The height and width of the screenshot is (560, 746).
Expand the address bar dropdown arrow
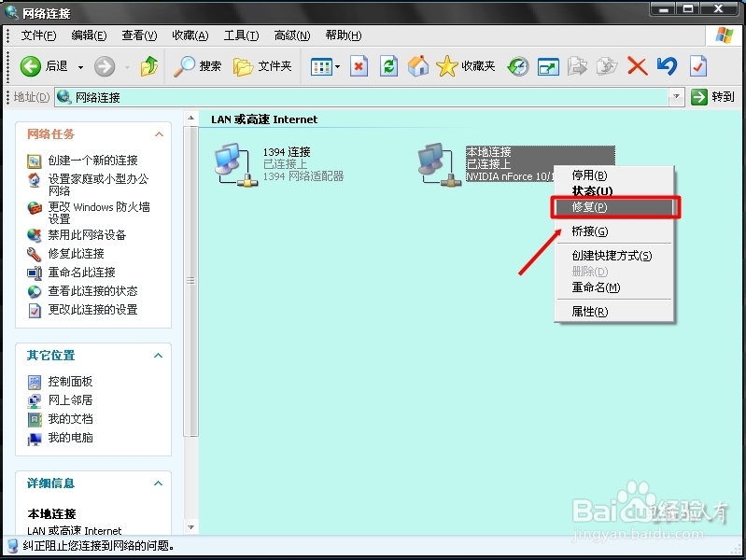[x=676, y=98]
